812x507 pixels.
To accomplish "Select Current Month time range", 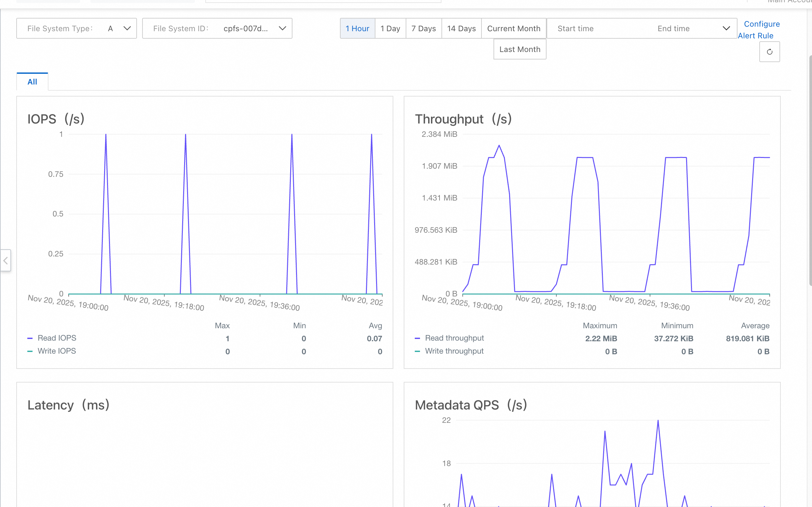I will click(x=514, y=29).
